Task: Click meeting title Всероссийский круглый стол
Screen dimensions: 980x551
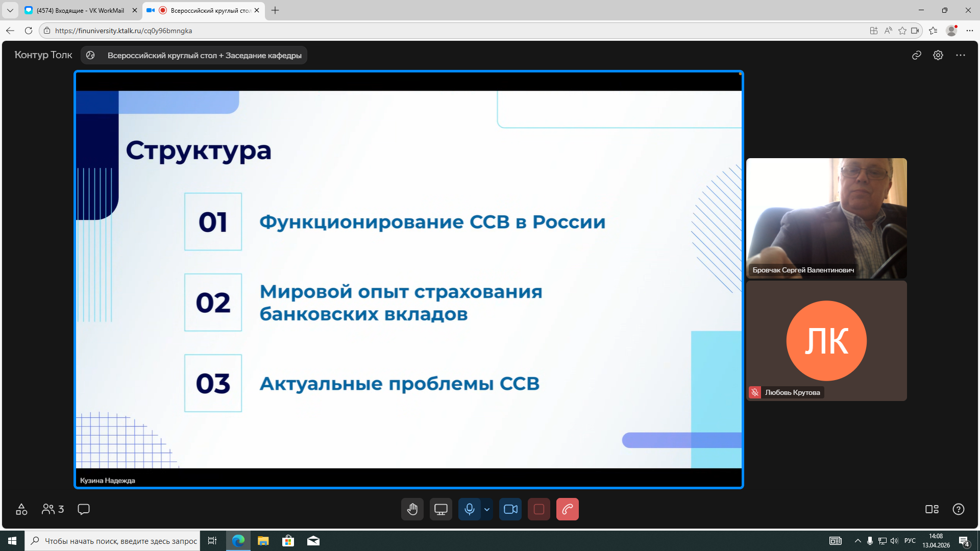Action: [x=204, y=55]
